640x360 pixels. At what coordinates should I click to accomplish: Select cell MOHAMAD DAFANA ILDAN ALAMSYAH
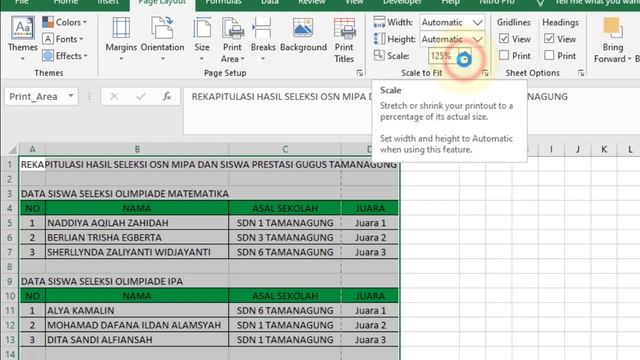pyautogui.click(x=137, y=325)
